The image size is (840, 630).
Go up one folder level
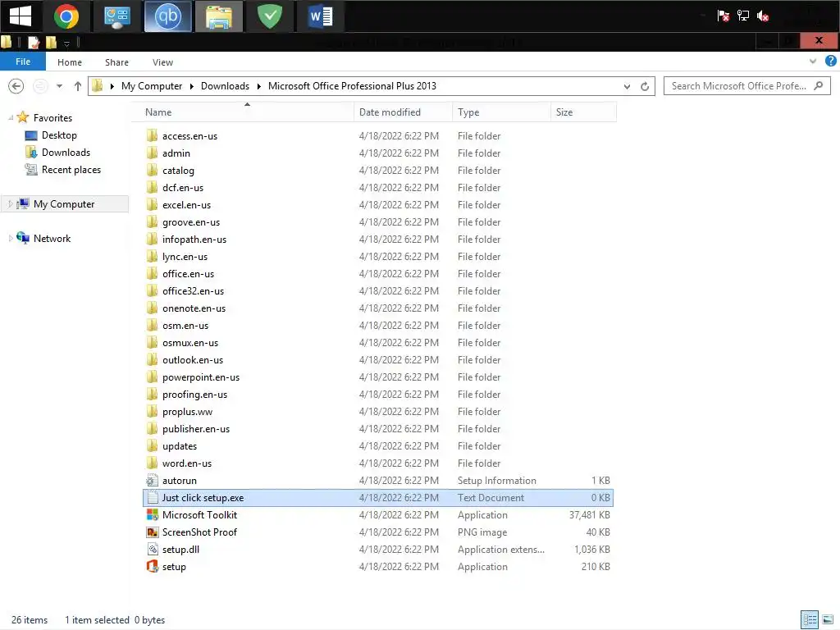click(x=78, y=85)
